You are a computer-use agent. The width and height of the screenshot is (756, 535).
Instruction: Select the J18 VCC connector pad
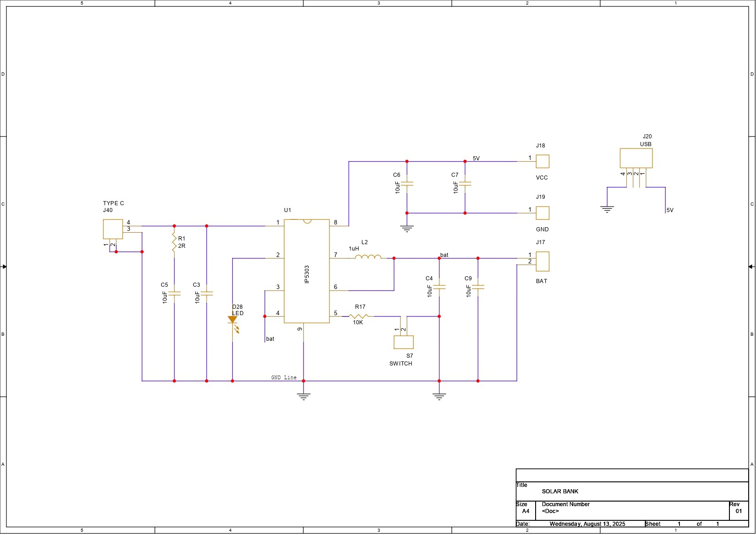[542, 161]
